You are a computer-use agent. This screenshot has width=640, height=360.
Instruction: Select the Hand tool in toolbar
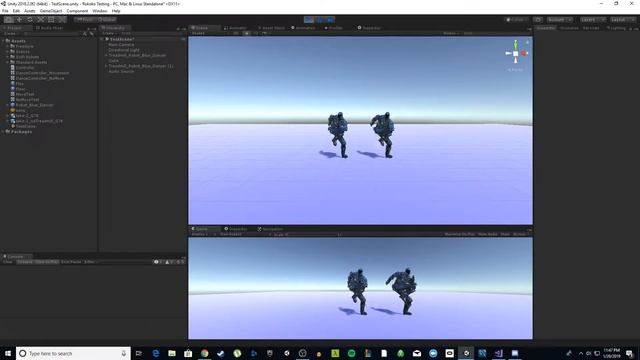tap(9, 19)
